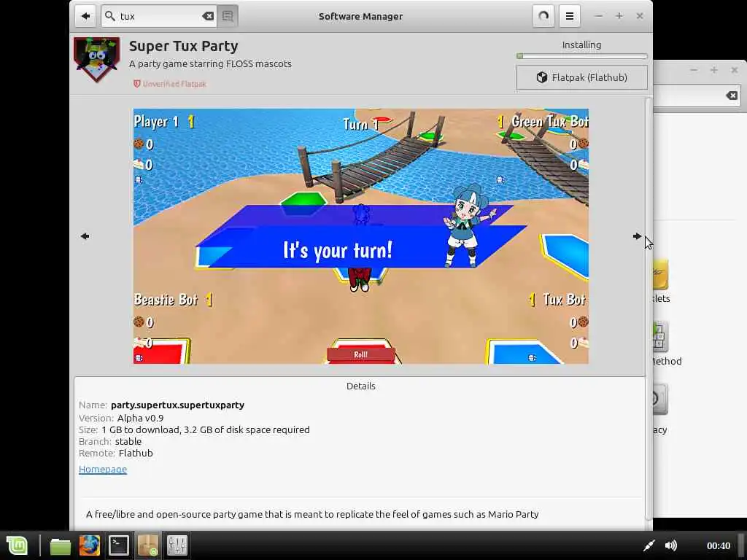Open the Homepage link
The image size is (747, 560).
(103, 469)
